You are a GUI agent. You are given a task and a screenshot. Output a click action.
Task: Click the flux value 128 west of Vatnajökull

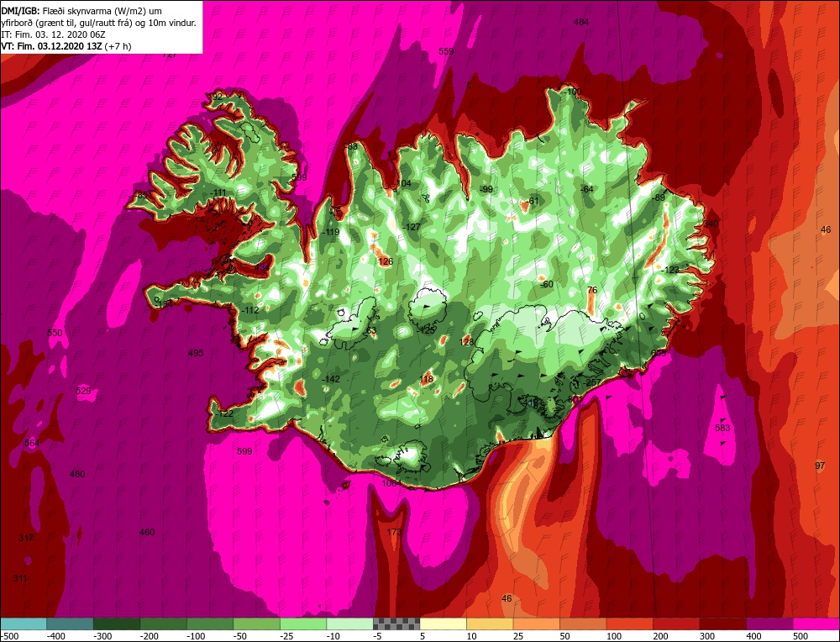coord(466,342)
